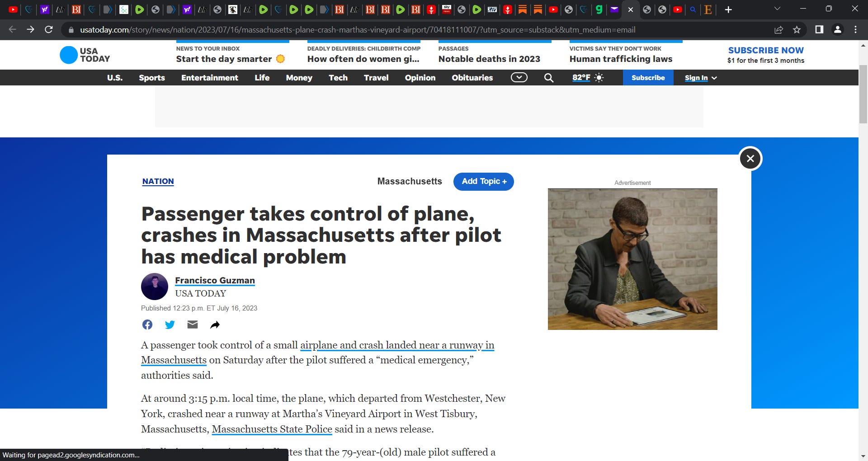868x461 pixels.
Task: Close the ad overlay with X button
Action: (x=750, y=159)
